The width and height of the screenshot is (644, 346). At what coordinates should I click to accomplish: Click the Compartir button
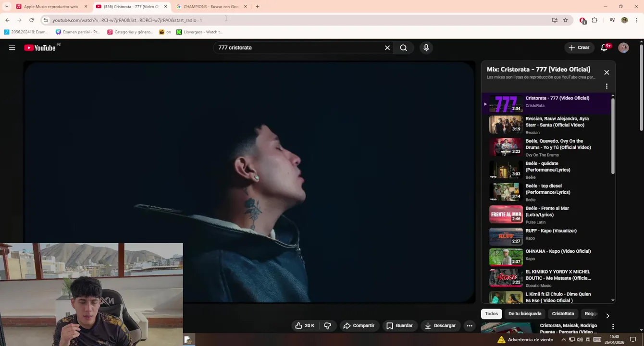coord(359,325)
